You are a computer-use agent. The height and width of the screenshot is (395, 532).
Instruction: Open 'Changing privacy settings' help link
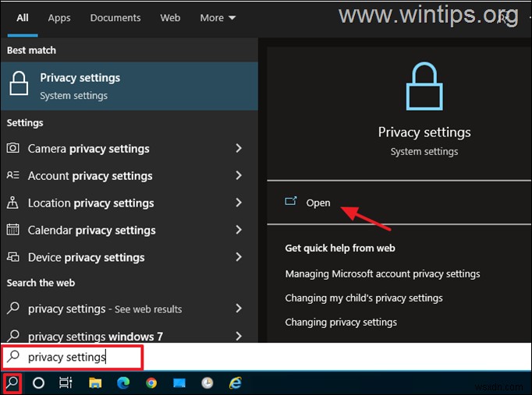[341, 323]
